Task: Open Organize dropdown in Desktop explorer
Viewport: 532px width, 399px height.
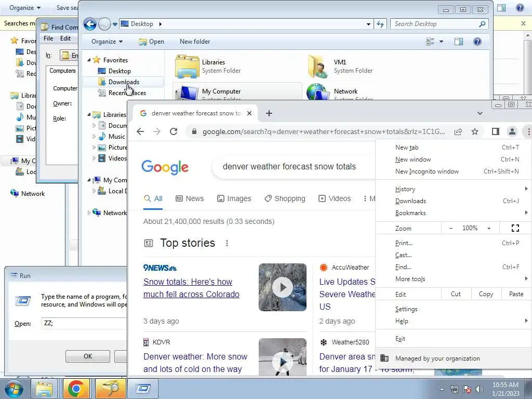Action: (107, 42)
